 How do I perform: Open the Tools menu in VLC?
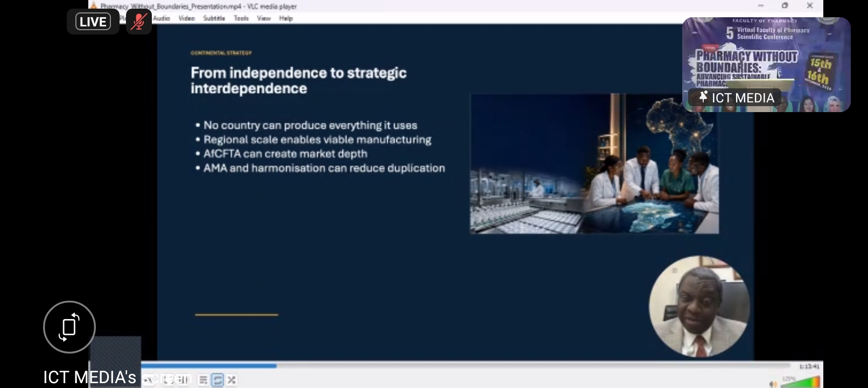pyautogui.click(x=241, y=18)
